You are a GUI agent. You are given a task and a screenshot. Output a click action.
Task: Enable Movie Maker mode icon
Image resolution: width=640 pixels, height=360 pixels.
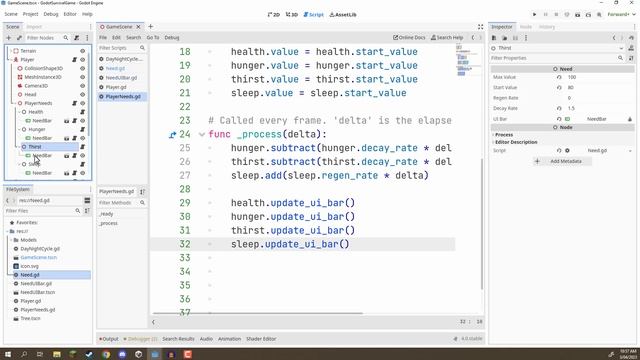coord(599,15)
